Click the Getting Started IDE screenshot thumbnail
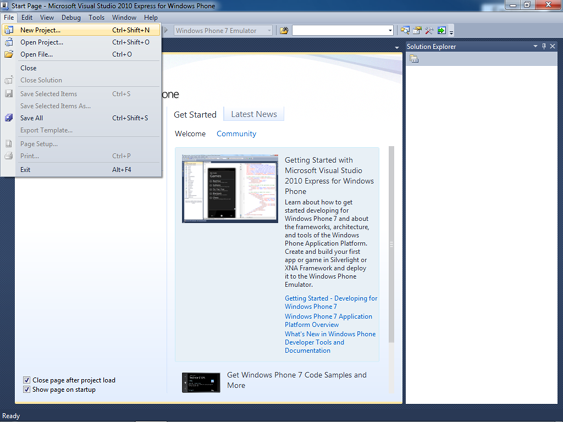 tap(230, 189)
